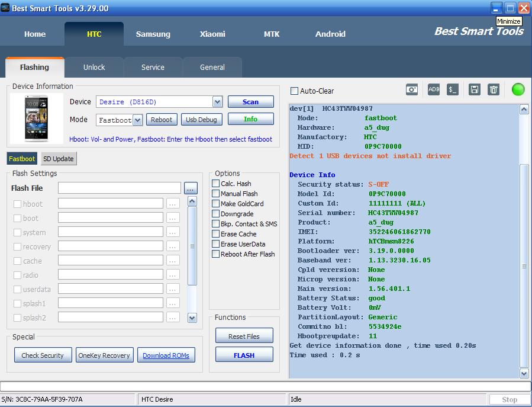Click the flash list scroll-down arrow
Screen dimensions: 532x407
192,318
